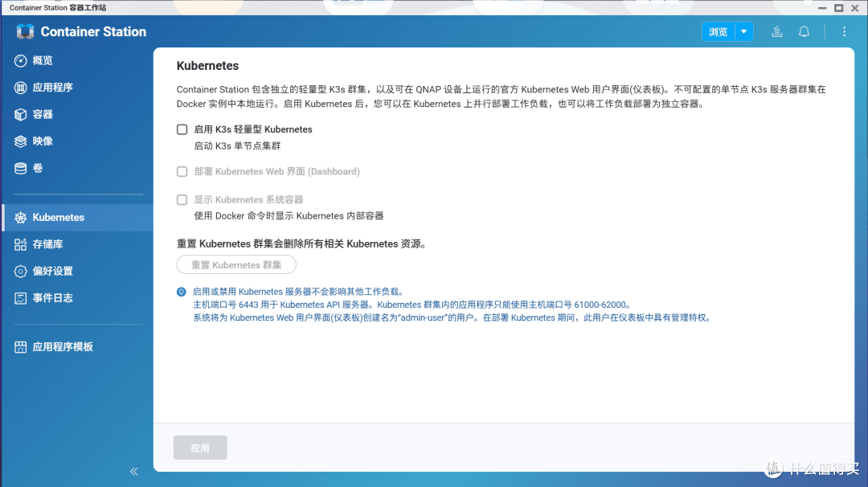Select 容器 in the sidebar
The width and height of the screenshot is (868, 487).
[x=43, y=115]
